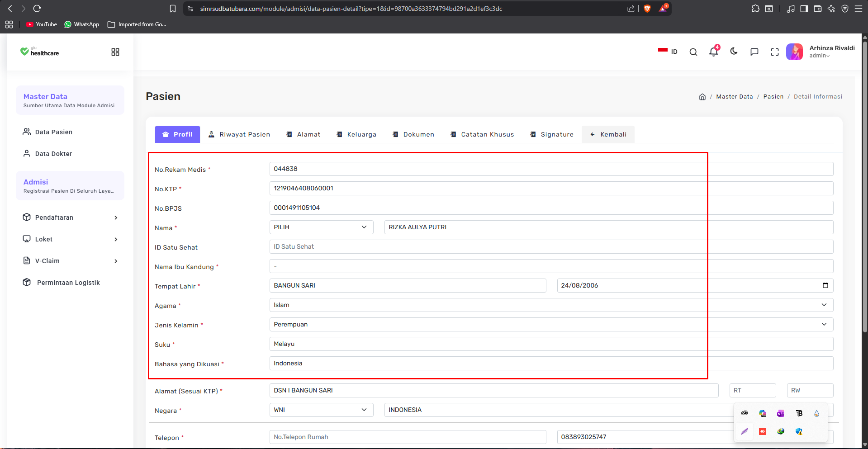The width and height of the screenshot is (868, 449).
Task: Click the Kembali back button
Action: click(x=608, y=134)
